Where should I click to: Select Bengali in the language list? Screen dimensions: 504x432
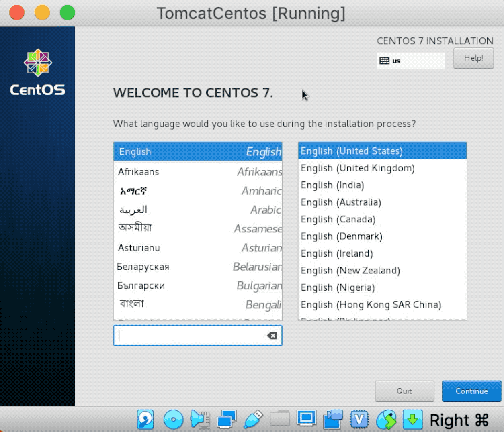point(198,304)
